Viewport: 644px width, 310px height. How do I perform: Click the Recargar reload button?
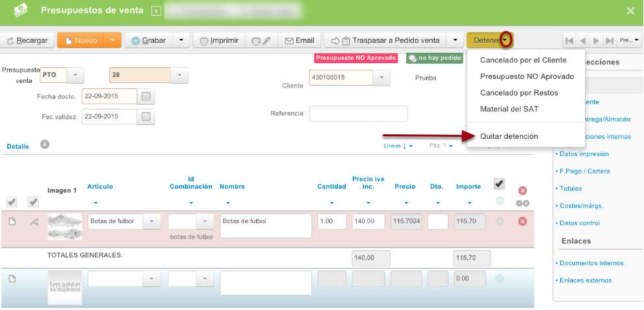[x=28, y=40]
